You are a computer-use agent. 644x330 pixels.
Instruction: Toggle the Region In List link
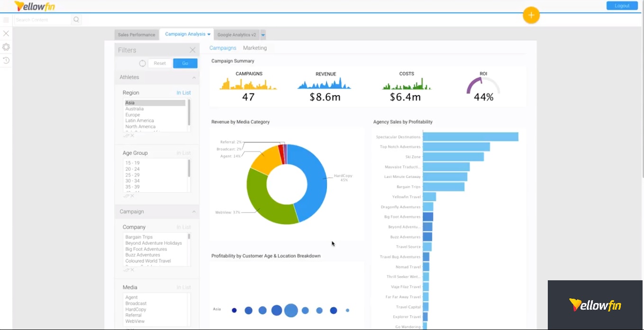click(184, 93)
